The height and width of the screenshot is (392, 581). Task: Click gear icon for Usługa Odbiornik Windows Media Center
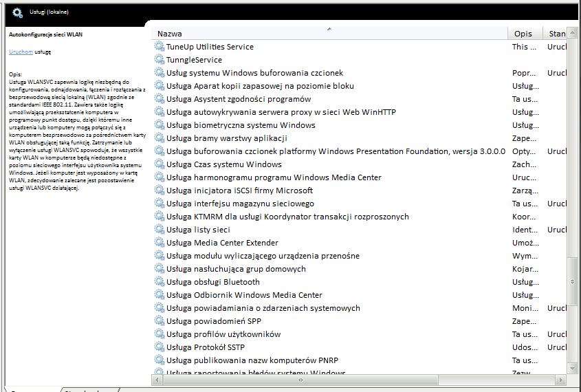point(160,294)
